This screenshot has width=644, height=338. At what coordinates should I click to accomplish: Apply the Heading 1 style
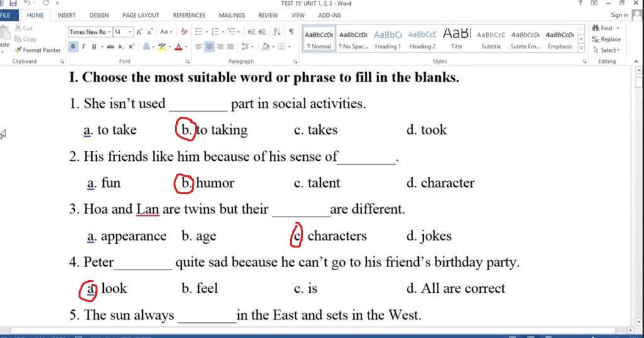pyautogui.click(x=387, y=40)
